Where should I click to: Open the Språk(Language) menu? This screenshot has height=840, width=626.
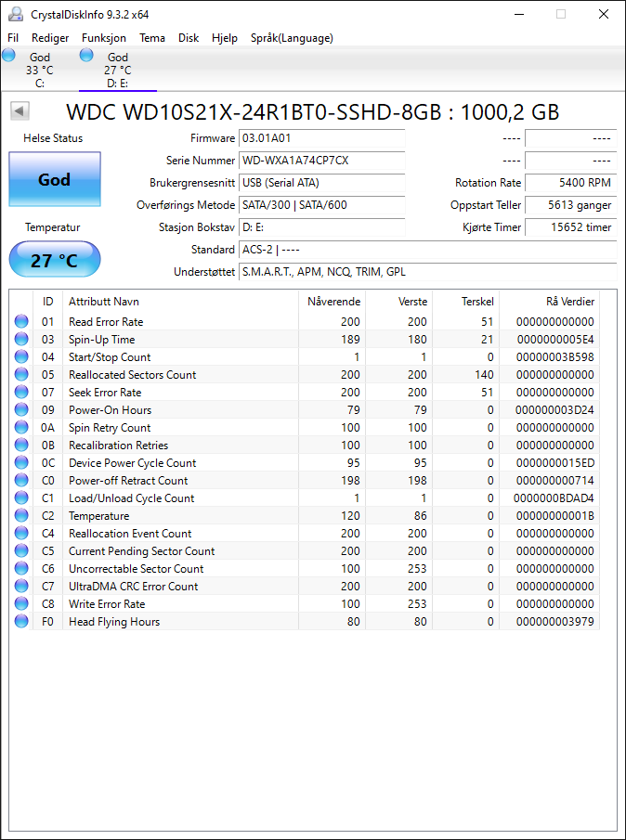(292, 38)
